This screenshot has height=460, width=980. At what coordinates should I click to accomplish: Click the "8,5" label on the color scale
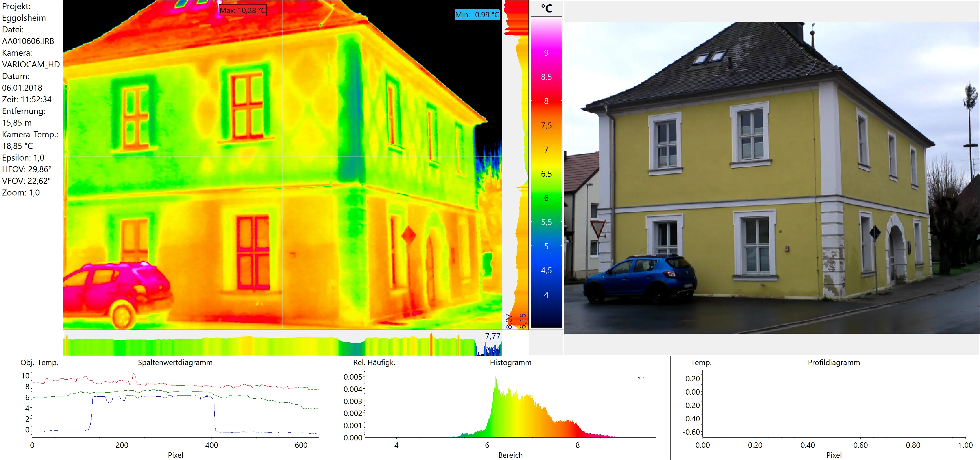coord(546,77)
